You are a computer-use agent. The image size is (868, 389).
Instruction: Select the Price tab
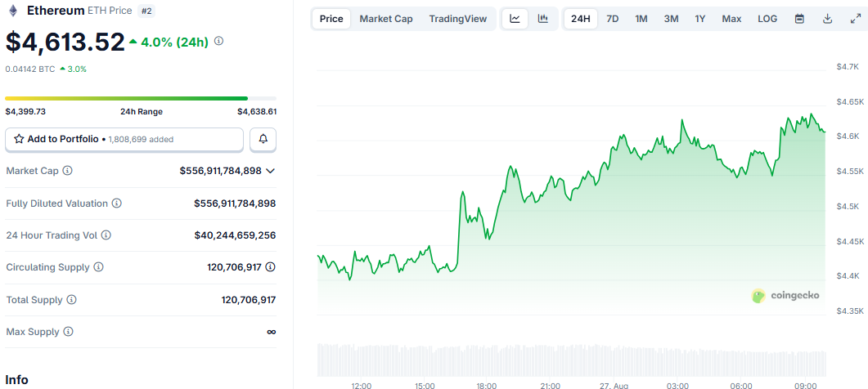(331, 19)
